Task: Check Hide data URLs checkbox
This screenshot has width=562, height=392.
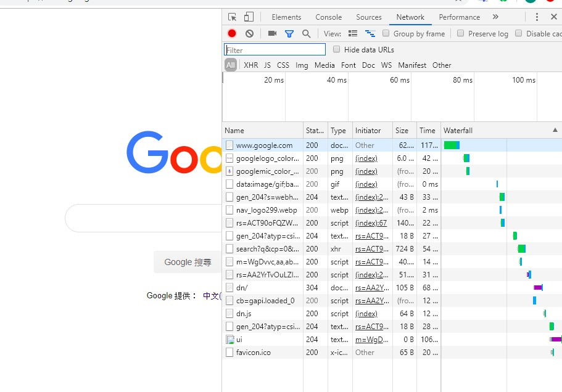Action: tap(336, 49)
